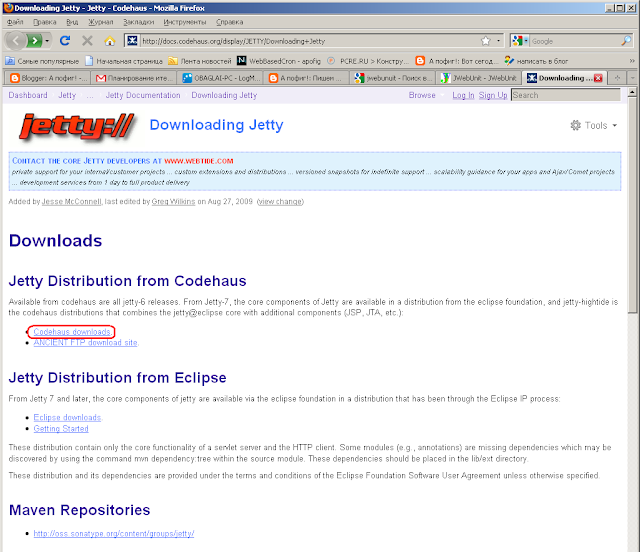Click the Confluence Search field

pos(566,95)
